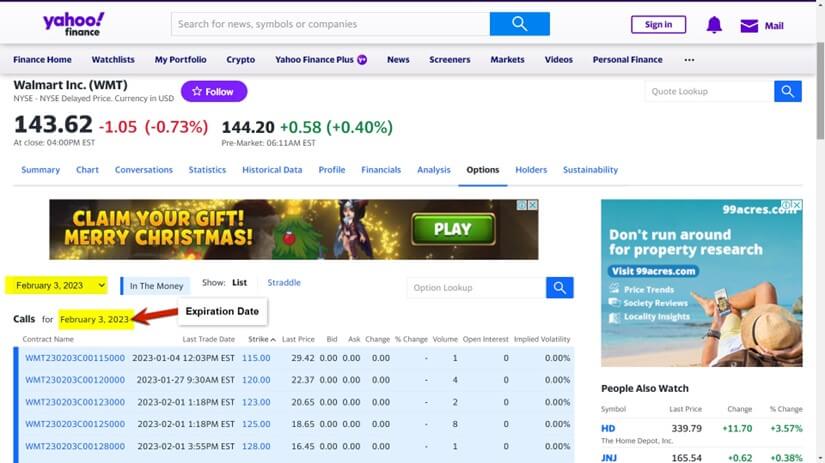Open My Portfolio menu item

(x=180, y=59)
